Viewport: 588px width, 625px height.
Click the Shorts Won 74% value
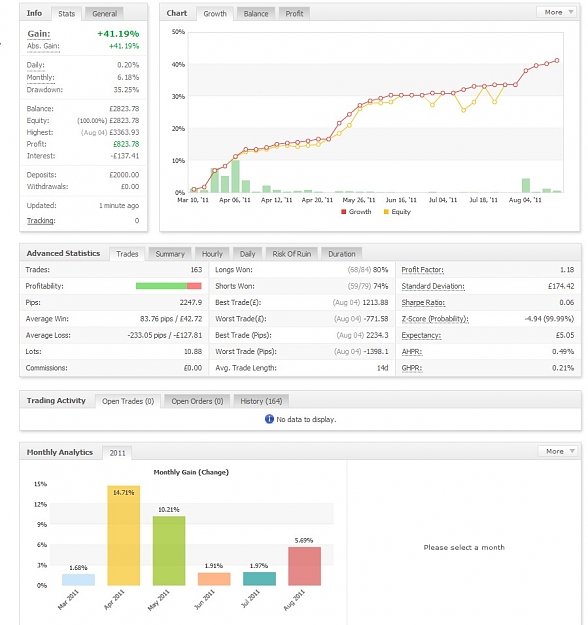coord(380,286)
